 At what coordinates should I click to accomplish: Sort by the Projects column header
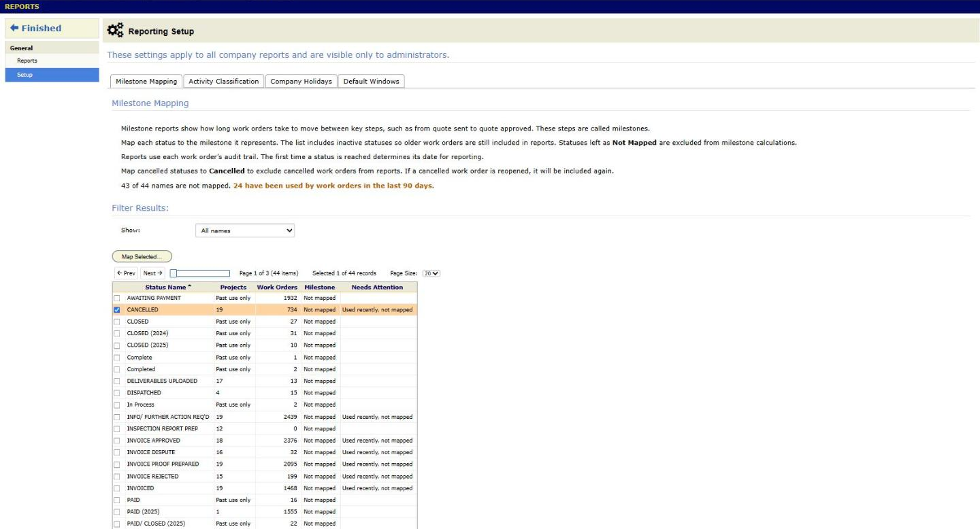tap(233, 287)
